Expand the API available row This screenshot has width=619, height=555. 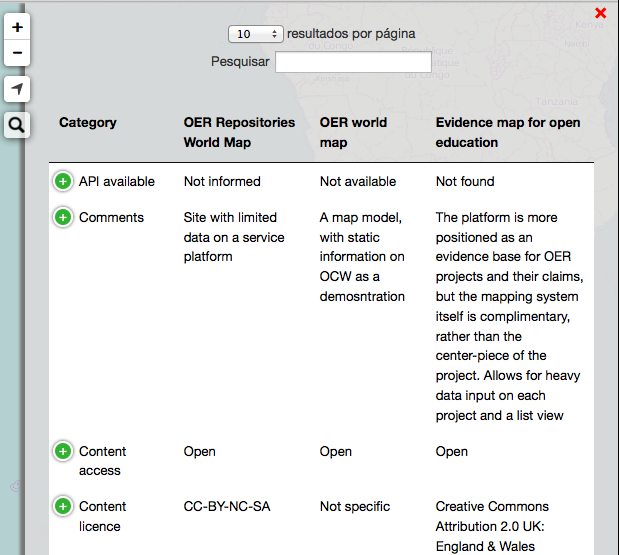coord(63,182)
